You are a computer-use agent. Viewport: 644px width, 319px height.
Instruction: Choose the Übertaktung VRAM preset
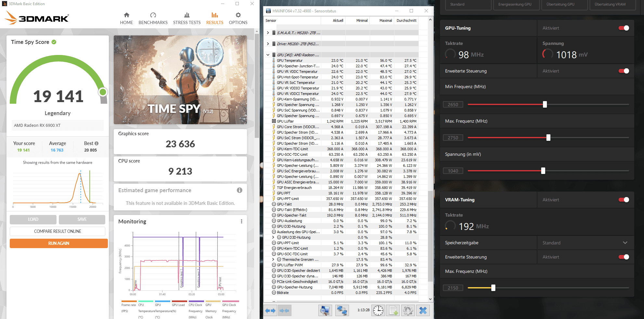click(613, 5)
